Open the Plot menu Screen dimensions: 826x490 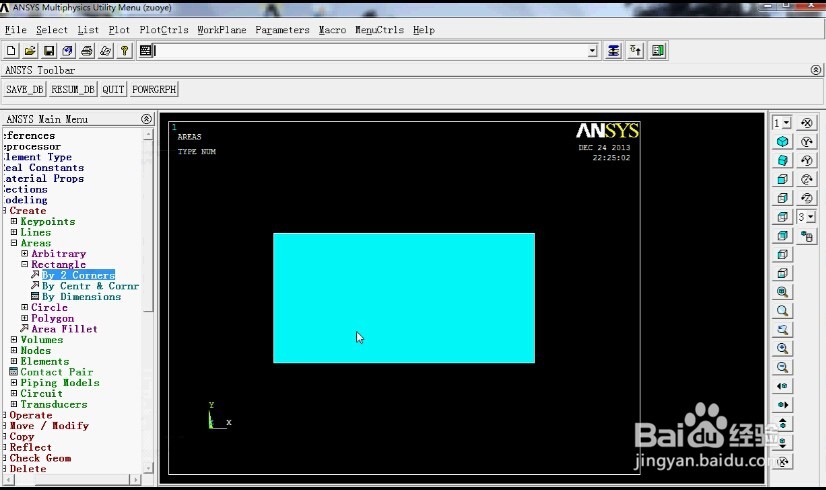tap(119, 30)
